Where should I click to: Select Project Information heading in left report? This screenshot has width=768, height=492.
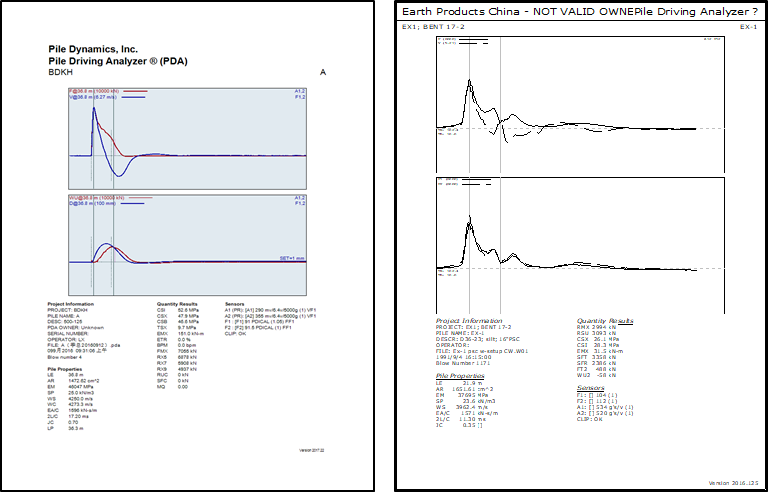pyautogui.click(x=71, y=303)
